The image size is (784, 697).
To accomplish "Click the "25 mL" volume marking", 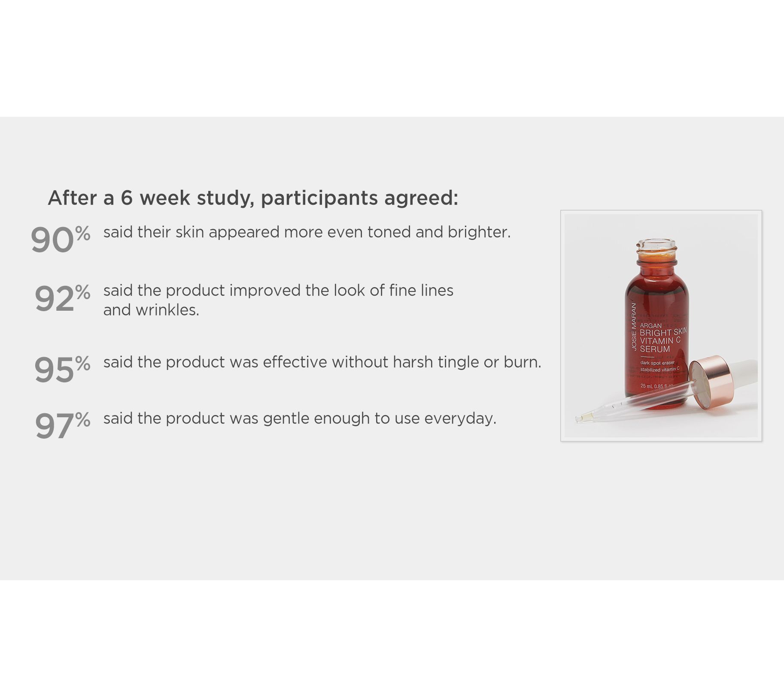I will pos(647,386).
